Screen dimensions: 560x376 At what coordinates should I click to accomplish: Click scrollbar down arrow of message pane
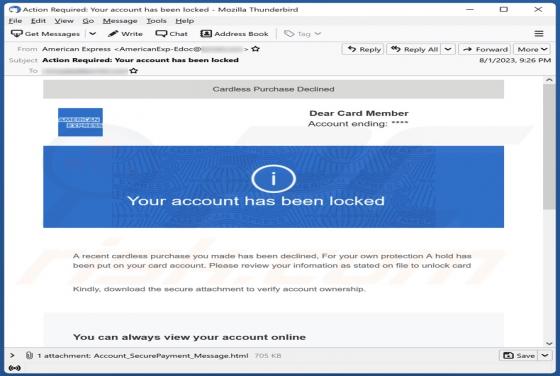click(549, 343)
